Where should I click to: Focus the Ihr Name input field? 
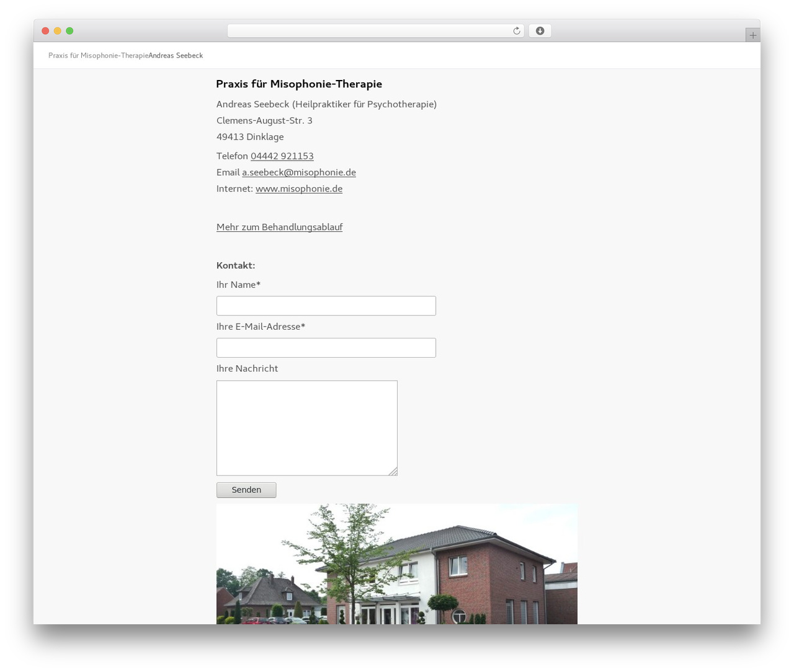pos(326,306)
